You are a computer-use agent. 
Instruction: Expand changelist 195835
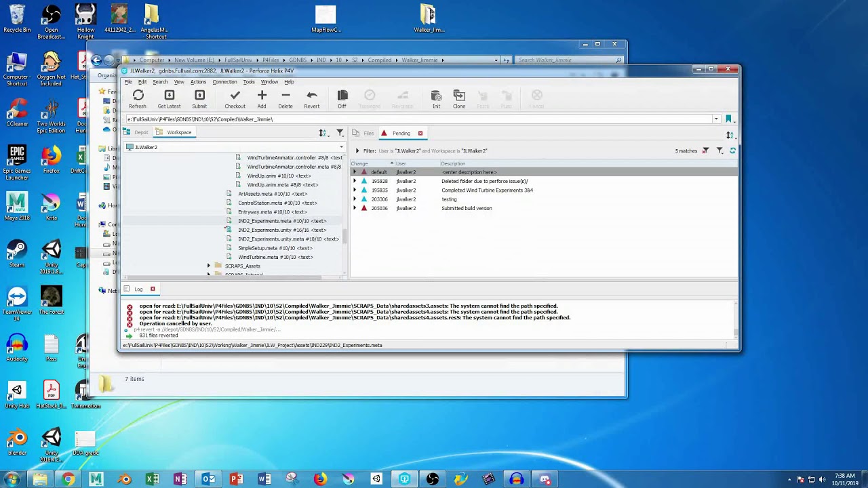pyautogui.click(x=354, y=190)
